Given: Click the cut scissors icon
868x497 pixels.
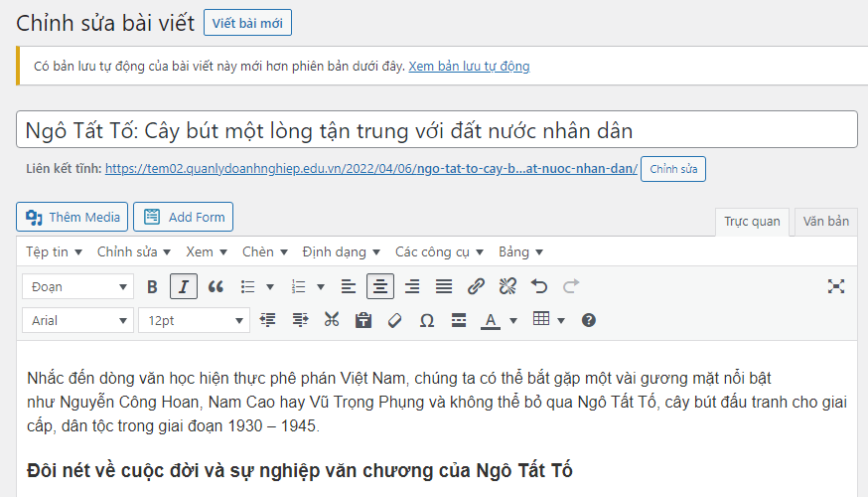Looking at the screenshot, I should pyautogui.click(x=332, y=320).
